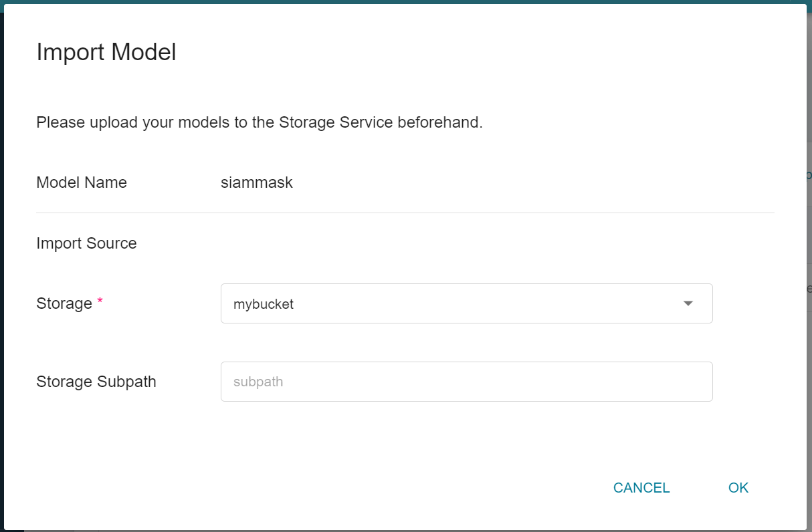
Task: Click the divider line below Model Name
Action: [405, 213]
